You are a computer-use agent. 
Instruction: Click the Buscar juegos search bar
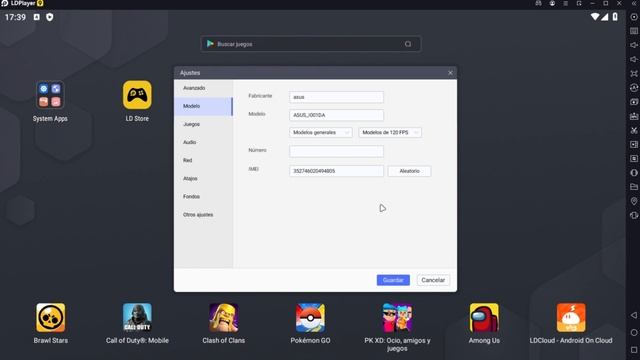point(311,44)
